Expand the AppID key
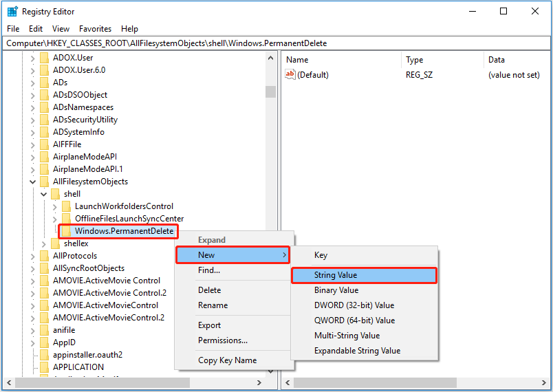 (33, 343)
